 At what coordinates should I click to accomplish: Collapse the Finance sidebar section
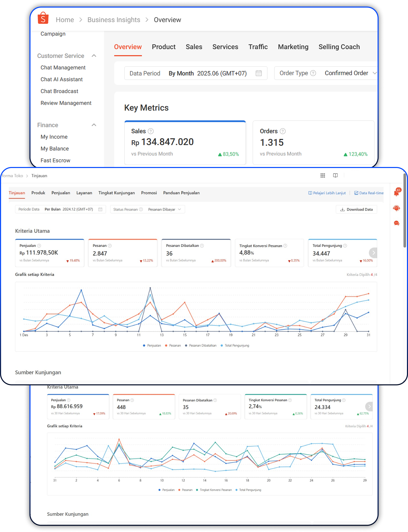[94, 125]
